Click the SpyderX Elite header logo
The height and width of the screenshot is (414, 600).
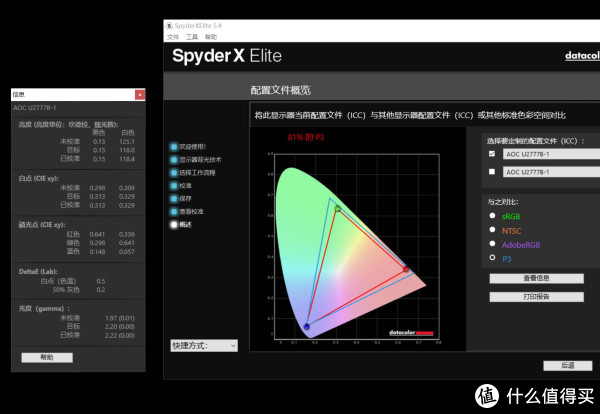227,56
